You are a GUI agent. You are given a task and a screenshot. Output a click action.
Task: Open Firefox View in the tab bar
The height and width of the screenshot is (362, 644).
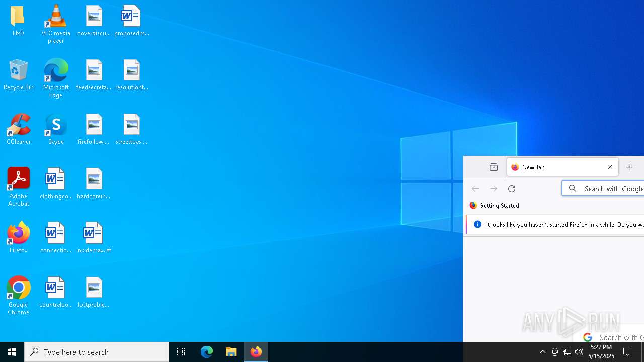(x=493, y=167)
